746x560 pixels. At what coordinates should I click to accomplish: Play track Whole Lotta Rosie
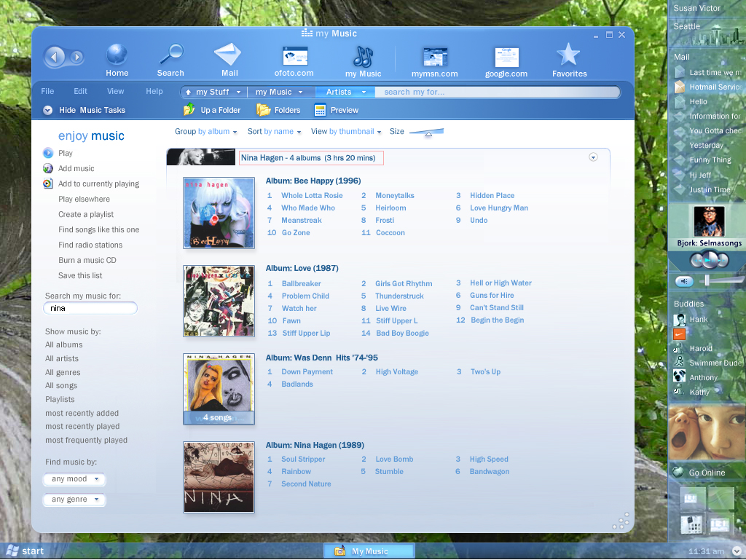coord(312,195)
